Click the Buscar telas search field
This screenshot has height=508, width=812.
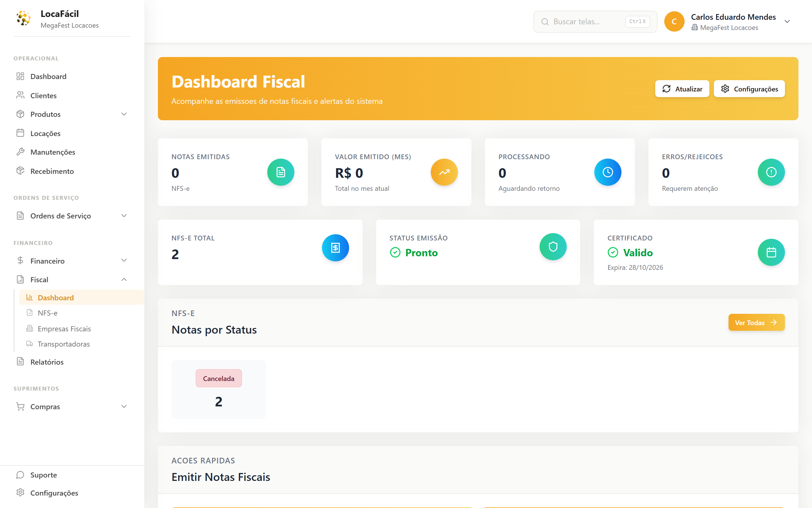pos(595,22)
